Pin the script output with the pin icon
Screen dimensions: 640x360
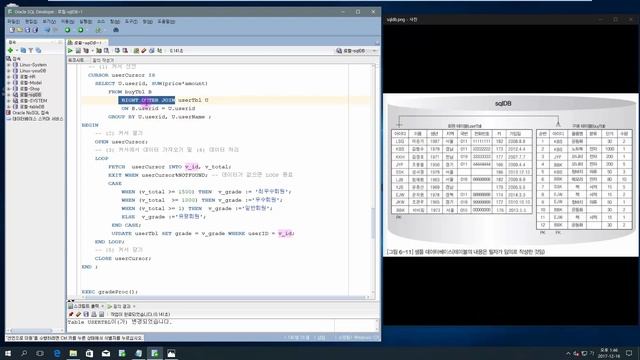click(71, 314)
